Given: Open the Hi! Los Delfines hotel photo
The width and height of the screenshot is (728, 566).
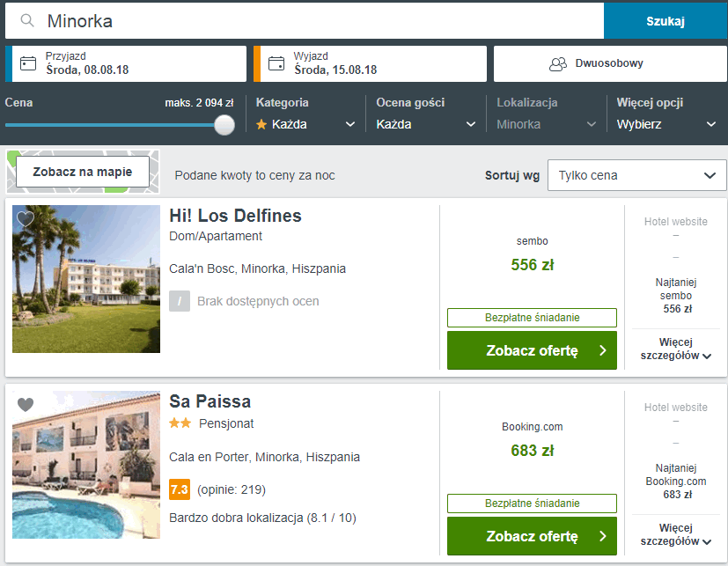Looking at the screenshot, I should [x=86, y=279].
